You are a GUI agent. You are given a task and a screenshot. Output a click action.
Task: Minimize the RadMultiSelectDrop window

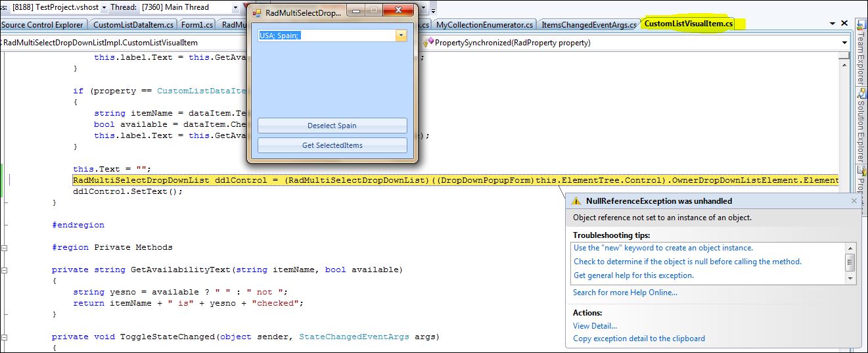tap(356, 11)
